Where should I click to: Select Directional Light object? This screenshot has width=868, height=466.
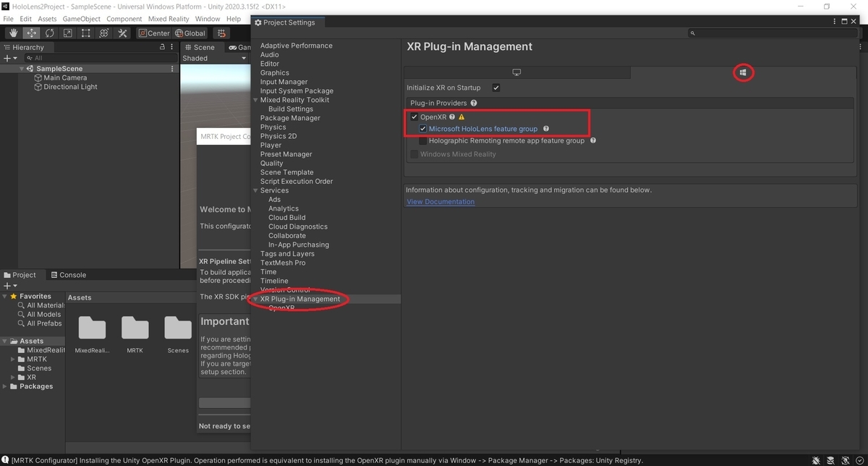click(70, 87)
